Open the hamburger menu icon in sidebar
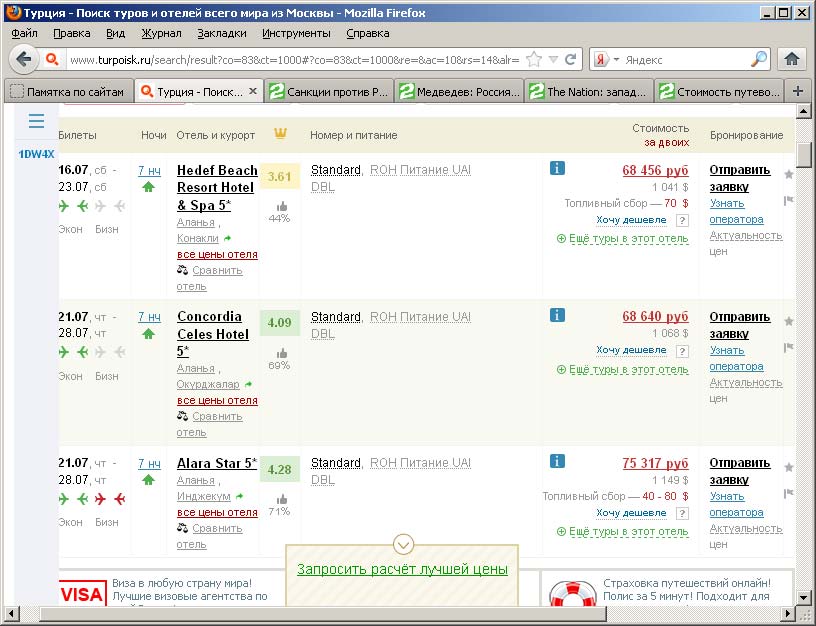This screenshot has height=626, width=816. 36,121
